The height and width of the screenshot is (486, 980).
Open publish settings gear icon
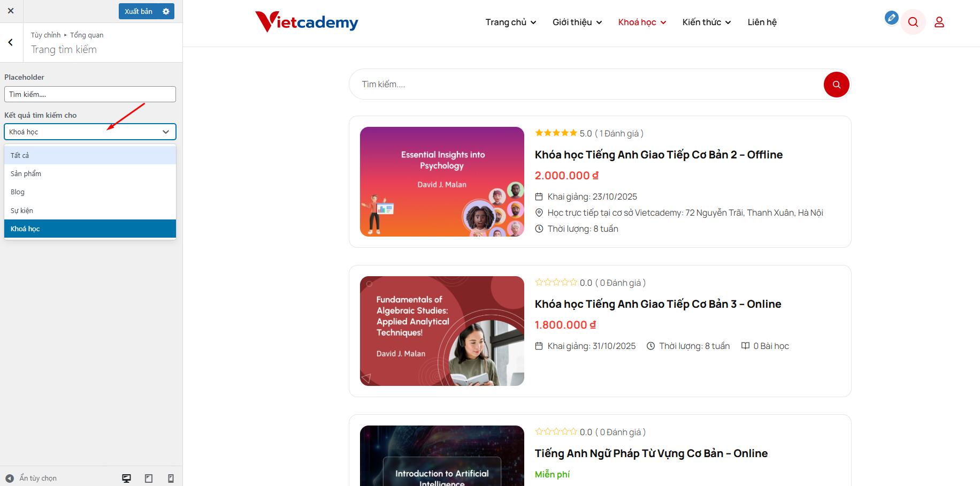pyautogui.click(x=166, y=11)
